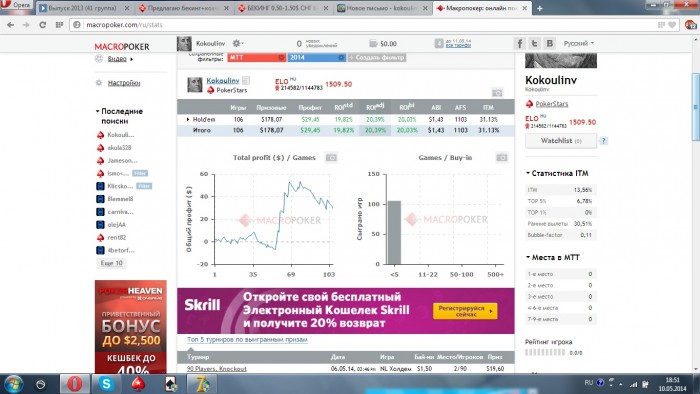Open the settings gear dropdown by Kokoulinv
The height and width of the screenshot is (394, 700).
237,43
